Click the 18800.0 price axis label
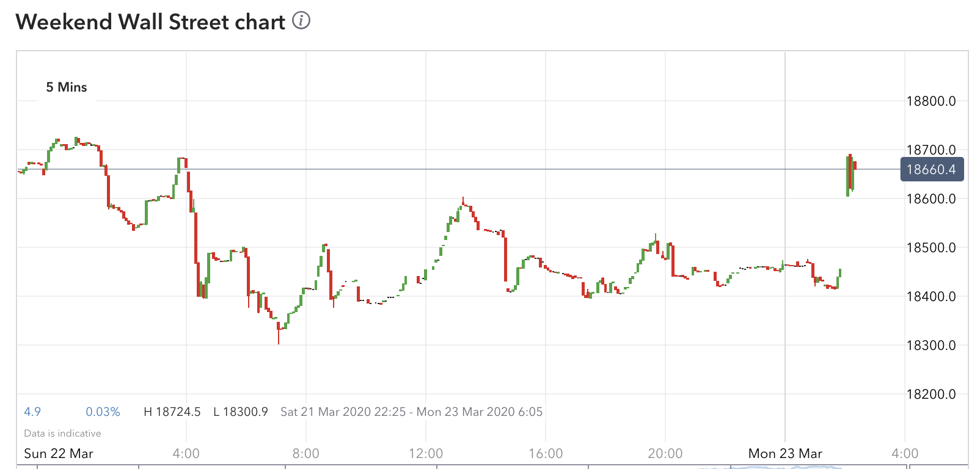 [x=931, y=101]
